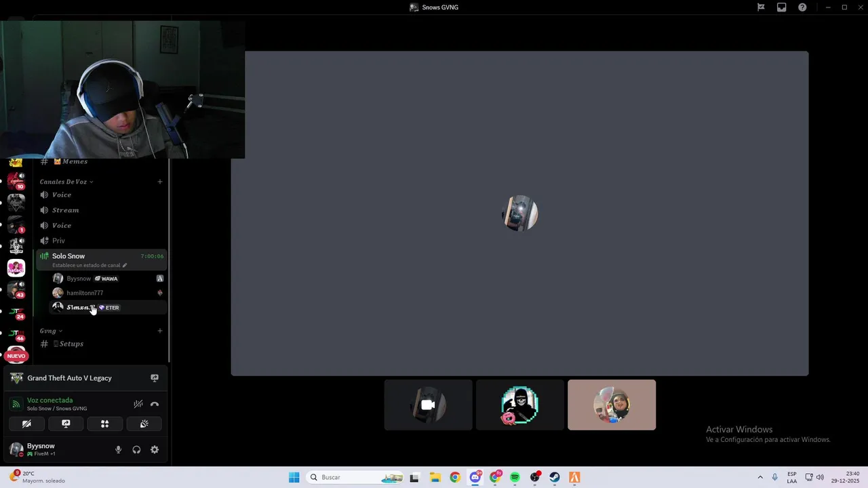Image resolution: width=868 pixels, height=488 pixels.
Task: Focus the large center participant avatar
Action: pos(520,213)
